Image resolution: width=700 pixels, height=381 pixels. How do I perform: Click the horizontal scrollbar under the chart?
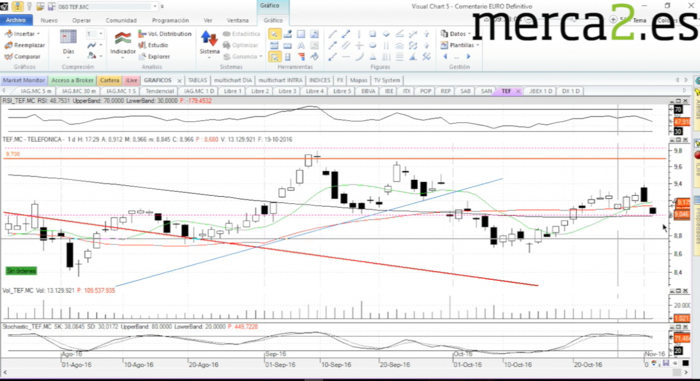(339, 372)
